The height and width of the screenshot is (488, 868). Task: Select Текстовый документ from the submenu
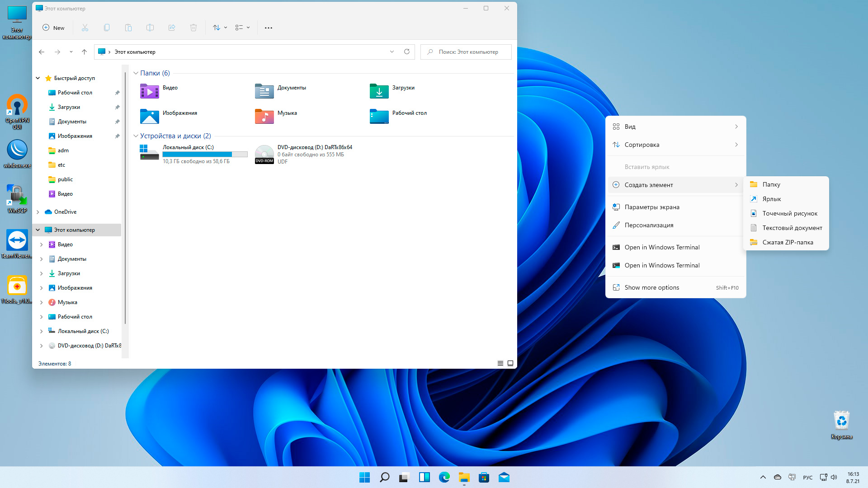(x=792, y=228)
